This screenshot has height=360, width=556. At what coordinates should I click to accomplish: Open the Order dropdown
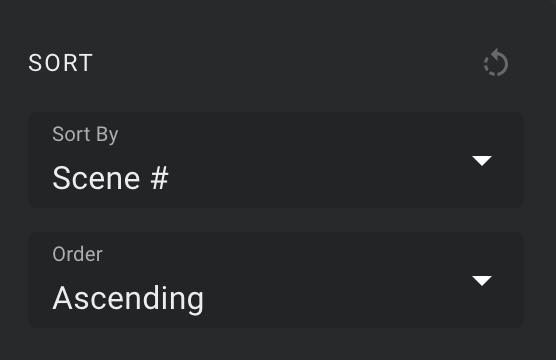pyautogui.click(x=276, y=280)
